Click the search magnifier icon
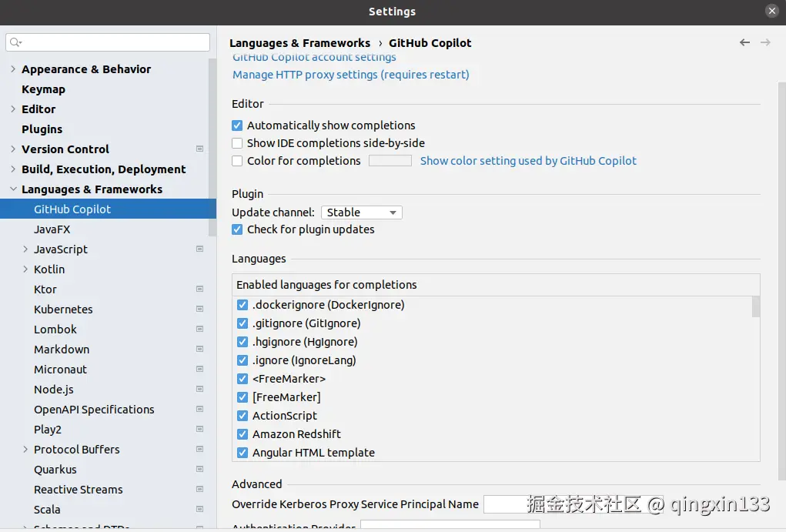The width and height of the screenshot is (786, 532). click(15, 42)
